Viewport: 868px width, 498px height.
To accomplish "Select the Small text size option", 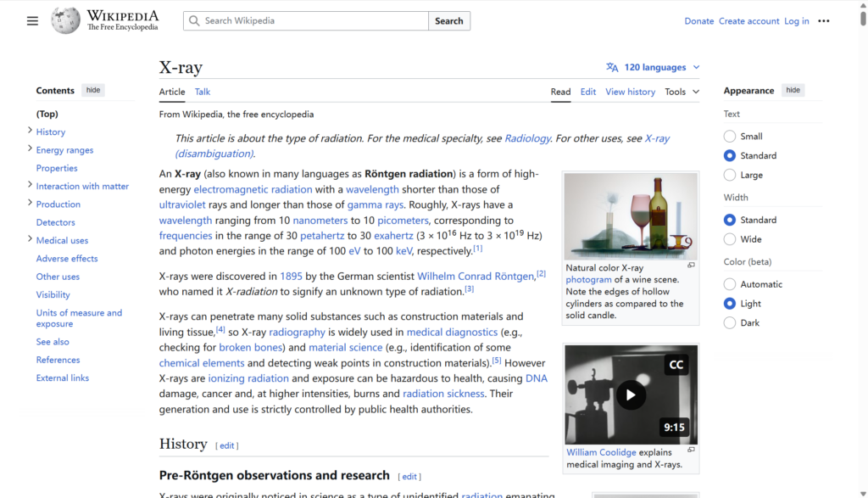I will tap(730, 137).
